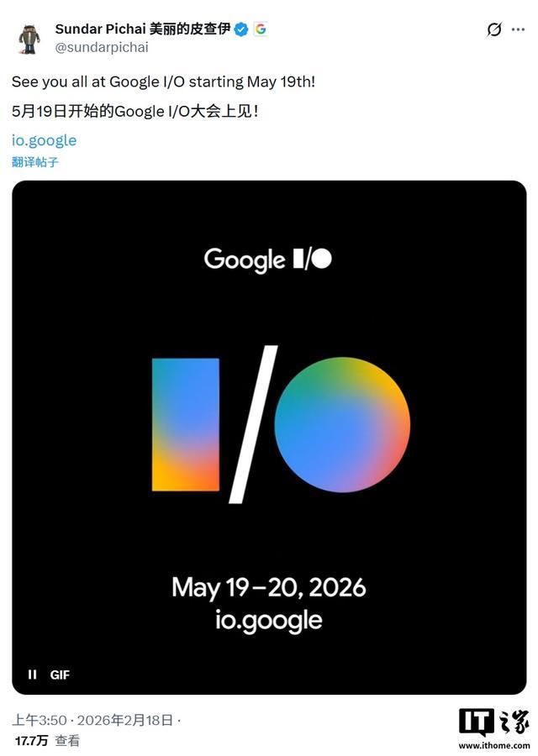Click "May 19–20, 2026" text in the GIF
The width and height of the screenshot is (538, 756).
click(x=269, y=586)
